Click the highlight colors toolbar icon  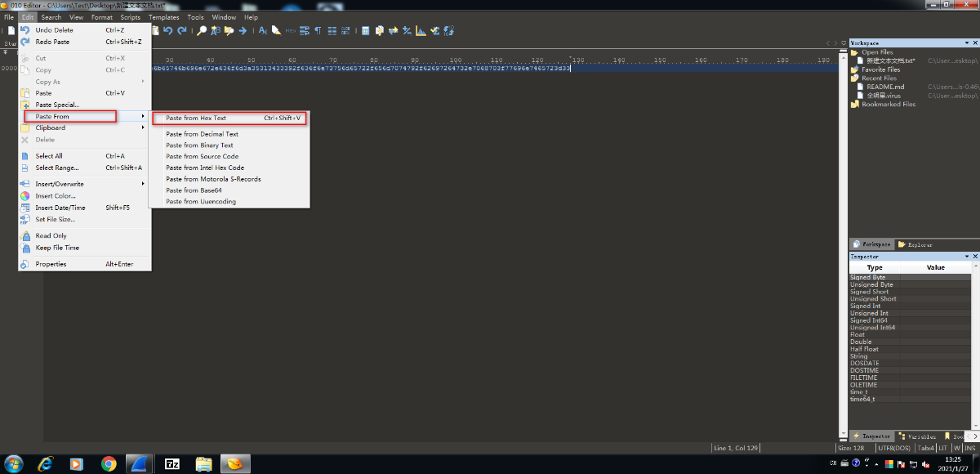click(277, 30)
